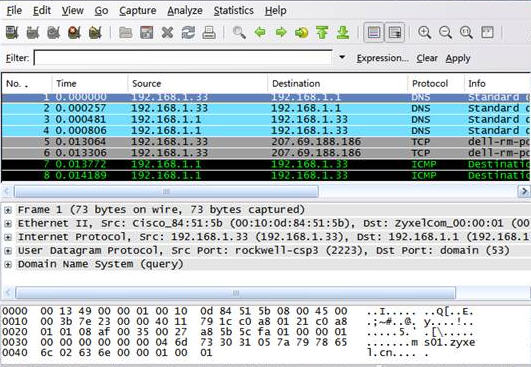Go forward in packet history arrow
The image size is (531, 367).
pos(281,33)
